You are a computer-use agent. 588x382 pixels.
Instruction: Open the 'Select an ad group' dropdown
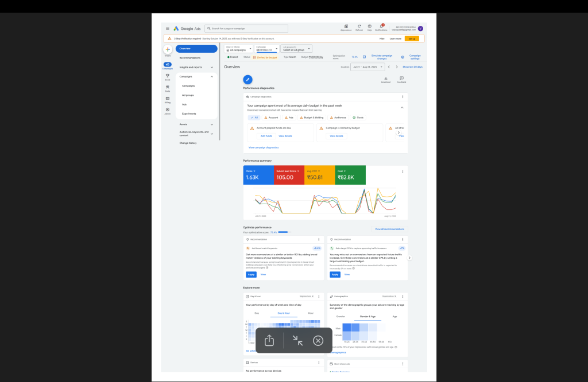pos(296,49)
